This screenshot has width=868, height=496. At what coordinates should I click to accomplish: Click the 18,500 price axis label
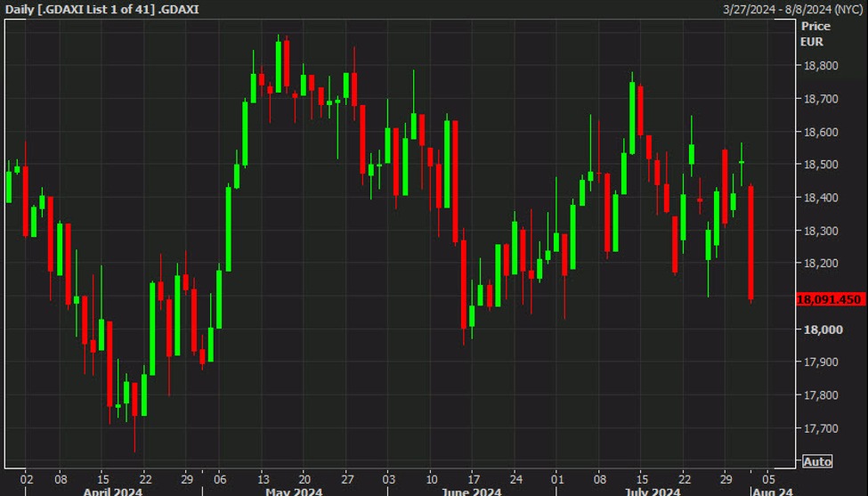coord(821,165)
